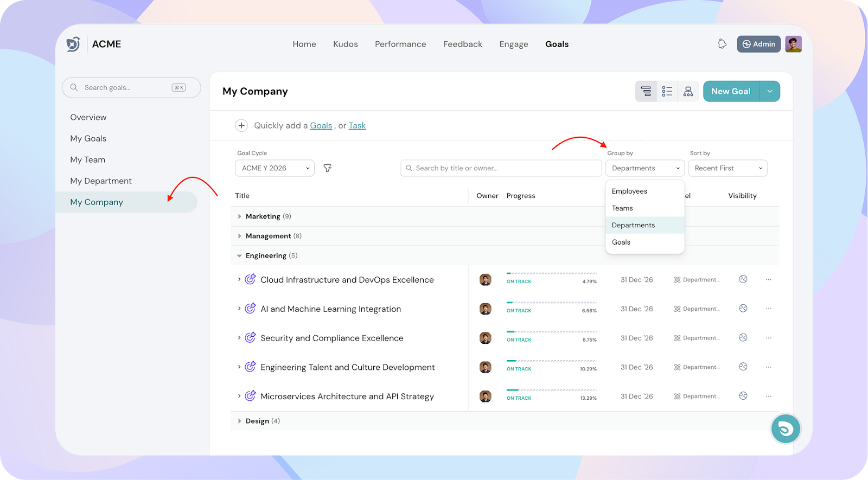Click the Search by title or owner field

click(501, 168)
